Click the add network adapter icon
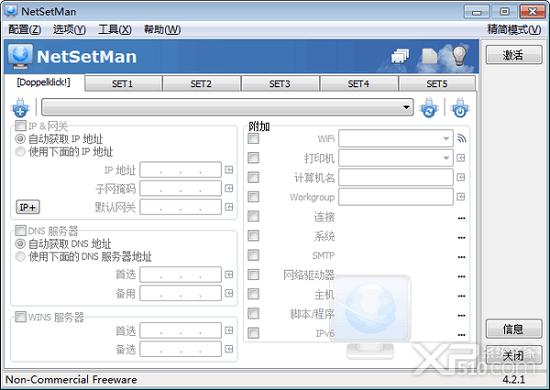The width and height of the screenshot is (550, 390). tap(20, 107)
